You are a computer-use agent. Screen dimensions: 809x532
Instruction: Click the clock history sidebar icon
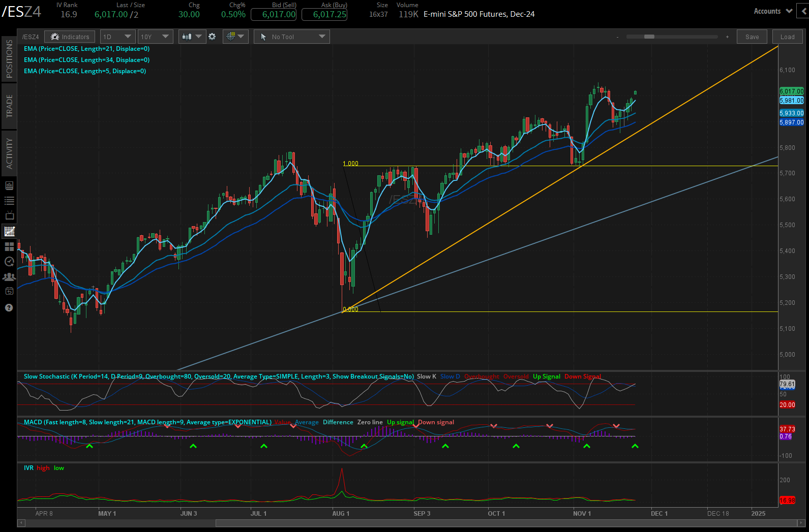click(9, 262)
